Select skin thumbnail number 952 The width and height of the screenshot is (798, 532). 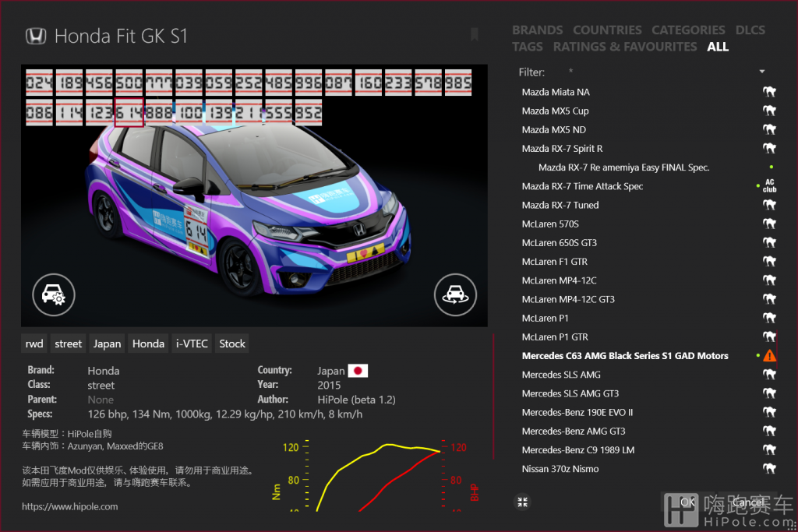(309, 112)
